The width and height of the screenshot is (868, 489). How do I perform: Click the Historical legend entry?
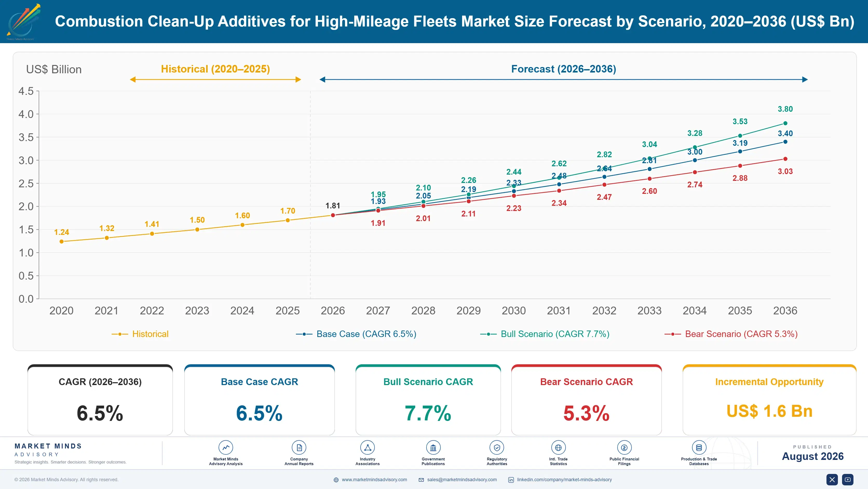[140, 334]
